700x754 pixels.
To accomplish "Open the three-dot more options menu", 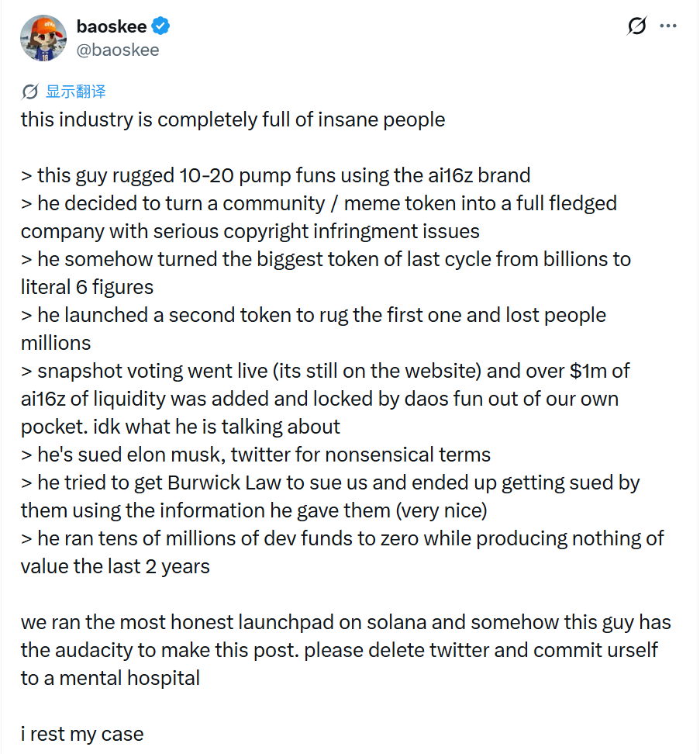I will 668,26.
